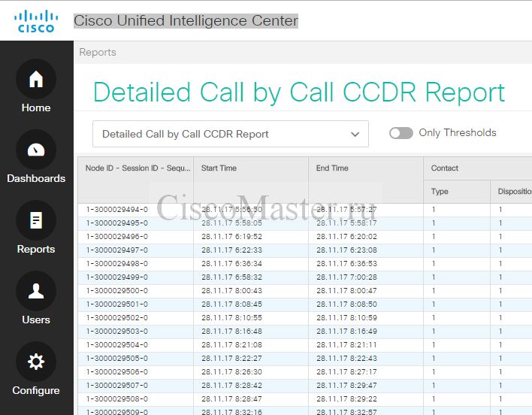532x415 pixels.
Task: Sort by the Node ID - Session ID column header
Action: pyautogui.click(x=136, y=180)
